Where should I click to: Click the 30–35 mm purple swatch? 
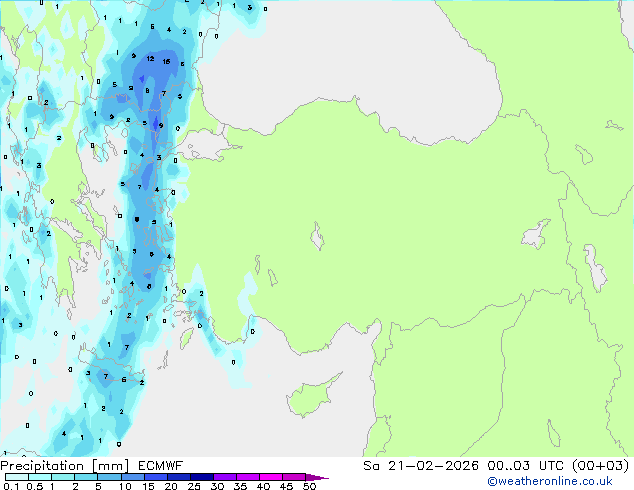point(225,477)
